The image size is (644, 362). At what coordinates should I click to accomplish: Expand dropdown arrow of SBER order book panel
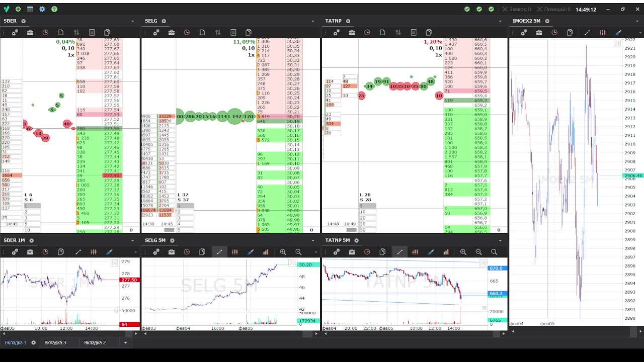[x=133, y=21]
